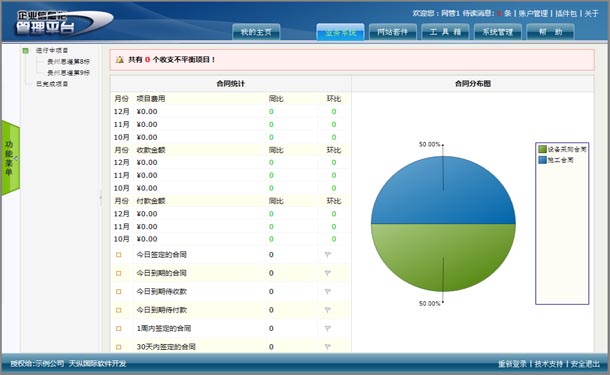Click the filter icon in 今日签定的合同 row
The height and width of the screenshot is (375, 610).
coord(328,255)
